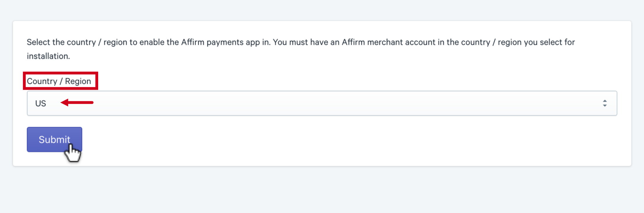
Task: Click the down arrow of the selector stepper
Action: (x=604, y=106)
